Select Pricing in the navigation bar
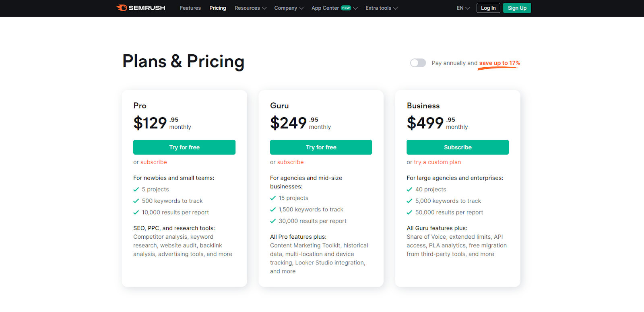The image size is (644, 312). point(218,8)
